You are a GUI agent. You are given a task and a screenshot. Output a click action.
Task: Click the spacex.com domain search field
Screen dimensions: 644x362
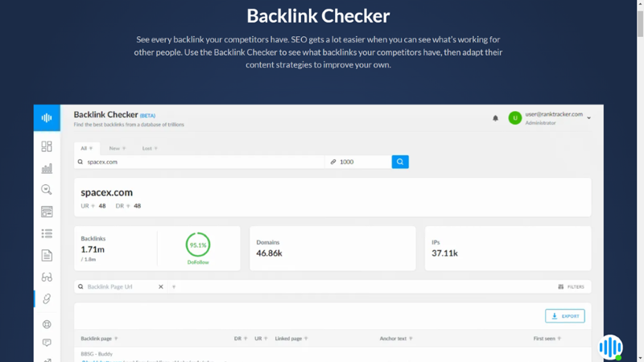200,162
